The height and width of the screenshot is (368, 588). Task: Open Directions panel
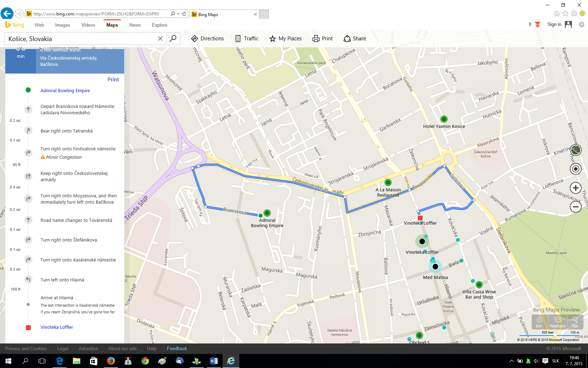(x=208, y=39)
